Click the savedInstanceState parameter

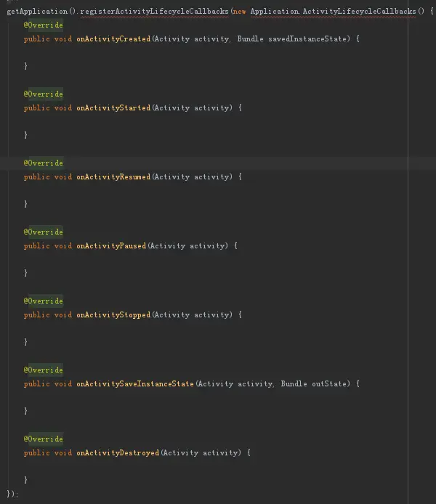click(x=307, y=39)
